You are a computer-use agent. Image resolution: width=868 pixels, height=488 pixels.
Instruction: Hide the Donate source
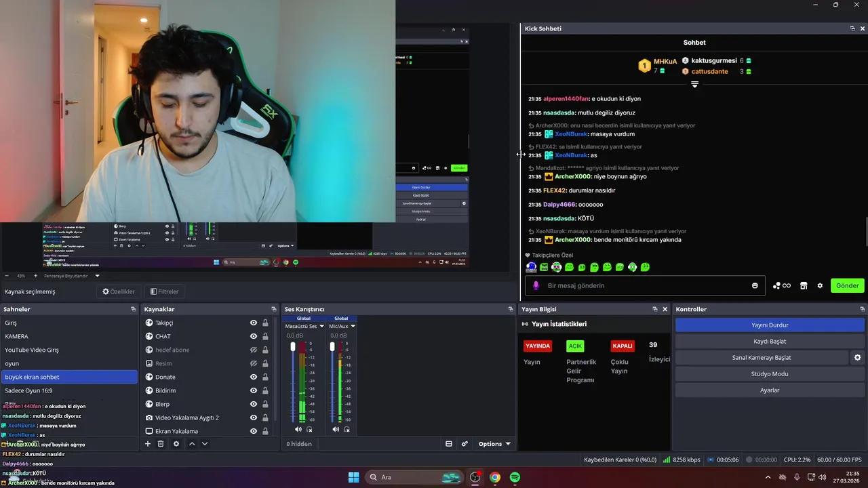(254, 377)
